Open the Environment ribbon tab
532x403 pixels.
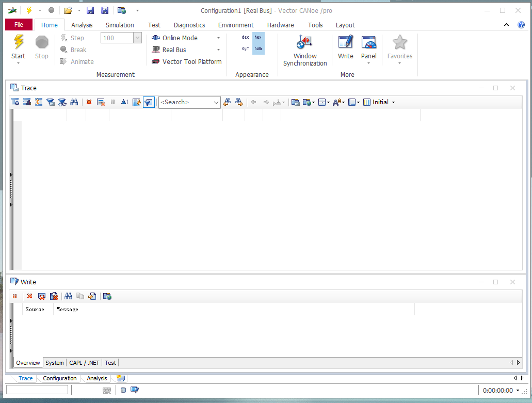pyautogui.click(x=236, y=25)
